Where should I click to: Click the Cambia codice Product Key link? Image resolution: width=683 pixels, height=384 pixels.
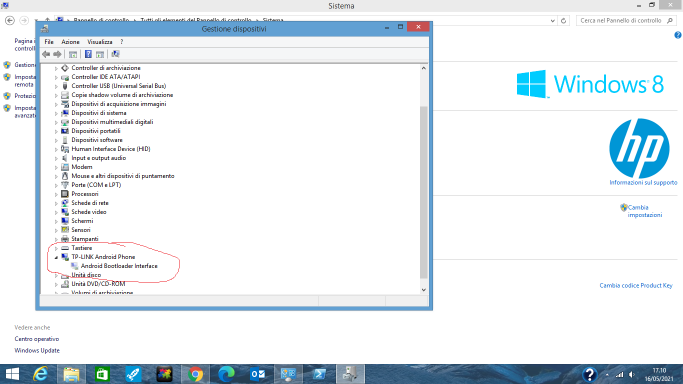636,286
